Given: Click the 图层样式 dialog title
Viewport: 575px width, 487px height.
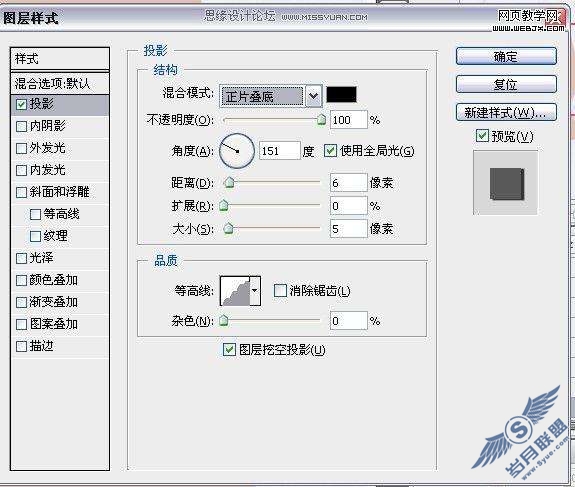Looking at the screenshot, I should tap(31, 18).
